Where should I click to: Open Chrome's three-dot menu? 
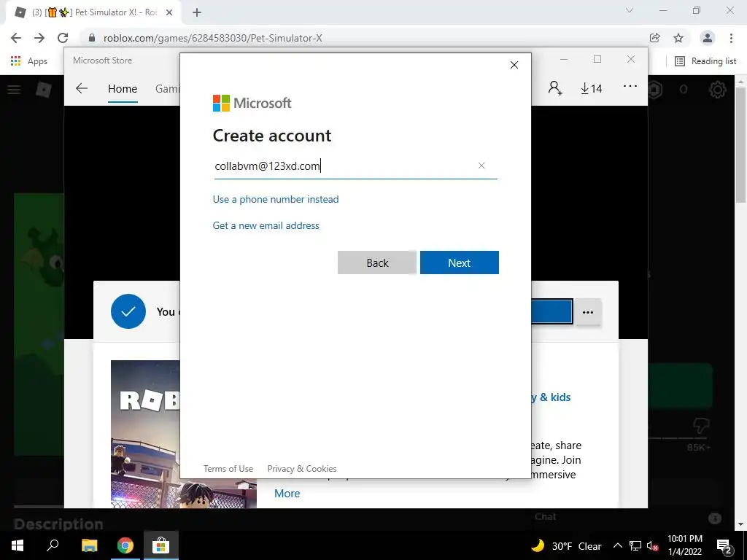tap(731, 38)
